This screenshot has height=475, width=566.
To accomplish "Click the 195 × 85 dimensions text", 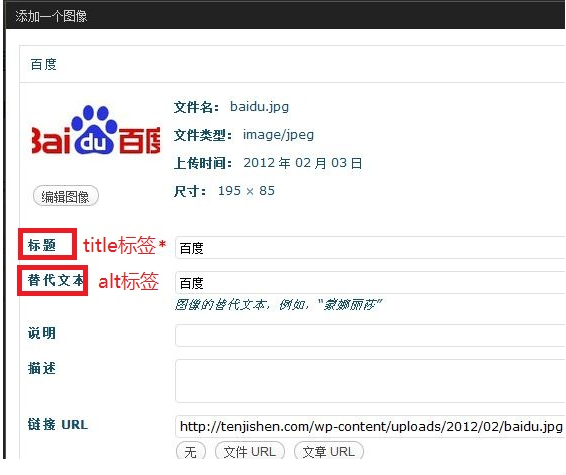I will click(x=247, y=191).
